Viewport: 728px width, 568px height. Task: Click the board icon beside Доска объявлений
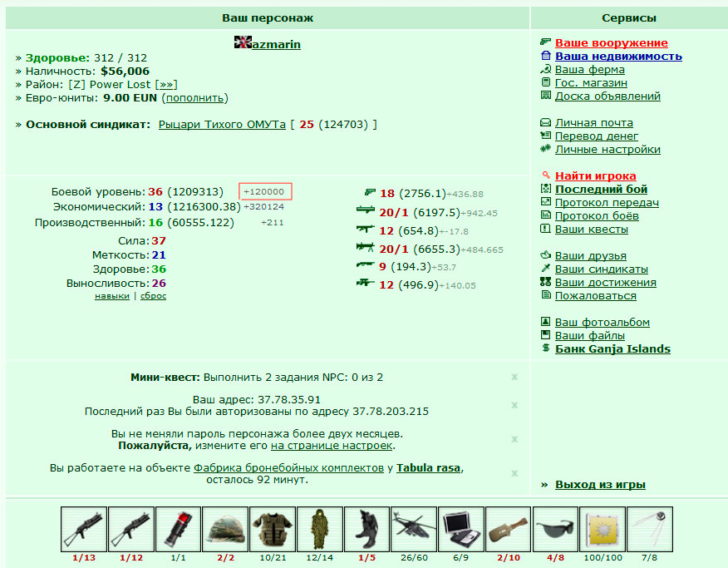click(x=545, y=96)
